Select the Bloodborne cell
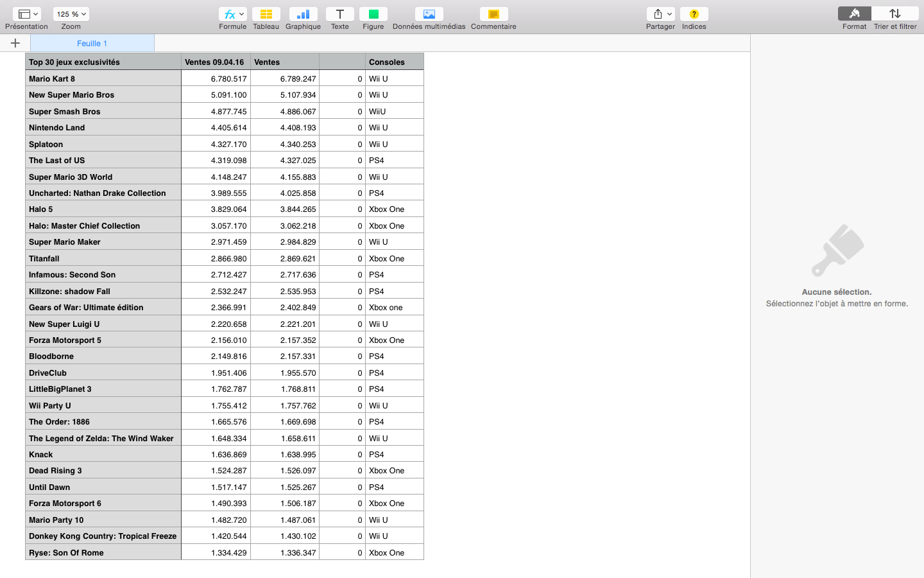The height and width of the screenshot is (578, 924). pos(103,356)
